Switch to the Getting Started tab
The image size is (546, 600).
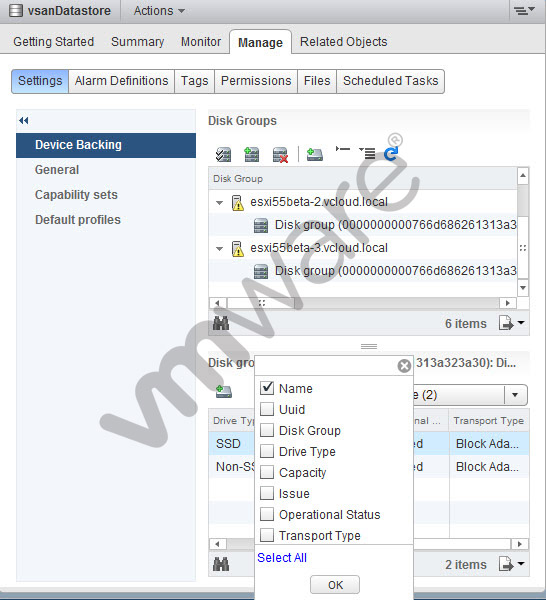click(54, 42)
